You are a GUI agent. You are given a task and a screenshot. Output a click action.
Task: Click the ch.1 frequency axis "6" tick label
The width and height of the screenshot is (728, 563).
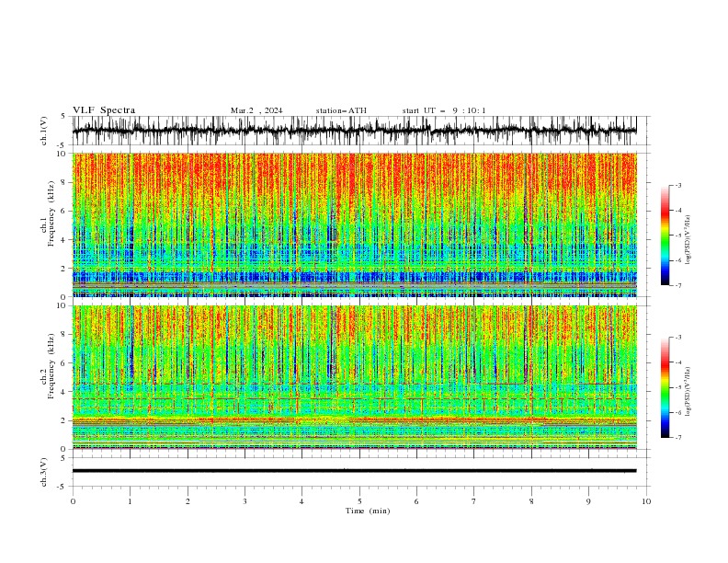[63, 212]
